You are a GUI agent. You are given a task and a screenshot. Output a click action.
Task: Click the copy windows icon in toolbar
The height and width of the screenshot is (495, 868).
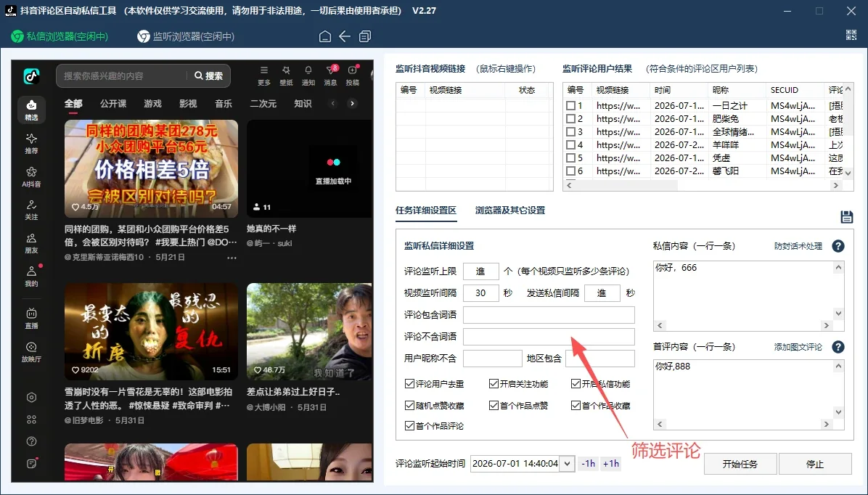pos(365,36)
